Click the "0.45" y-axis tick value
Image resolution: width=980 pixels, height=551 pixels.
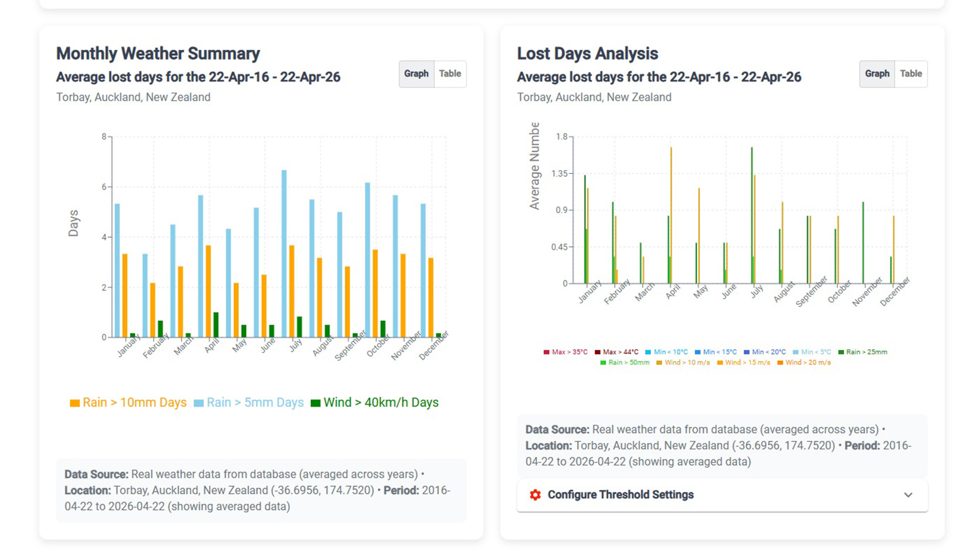pyautogui.click(x=559, y=247)
